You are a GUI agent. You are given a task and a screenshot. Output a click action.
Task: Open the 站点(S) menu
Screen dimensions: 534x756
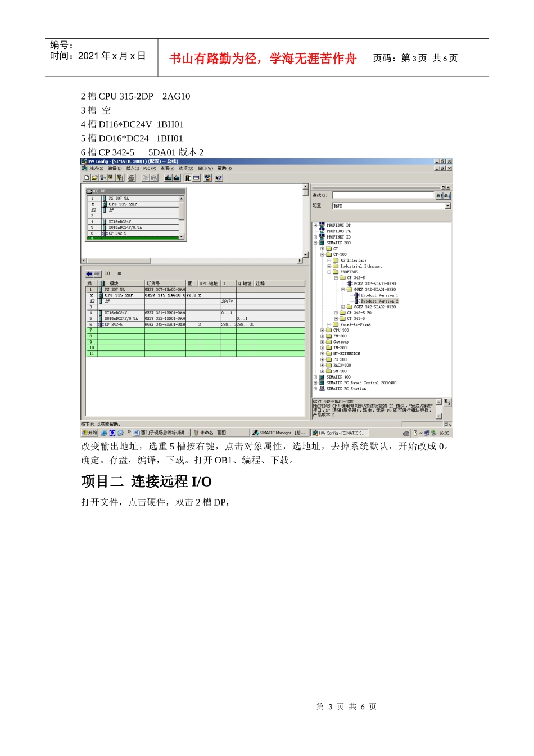click(x=97, y=168)
